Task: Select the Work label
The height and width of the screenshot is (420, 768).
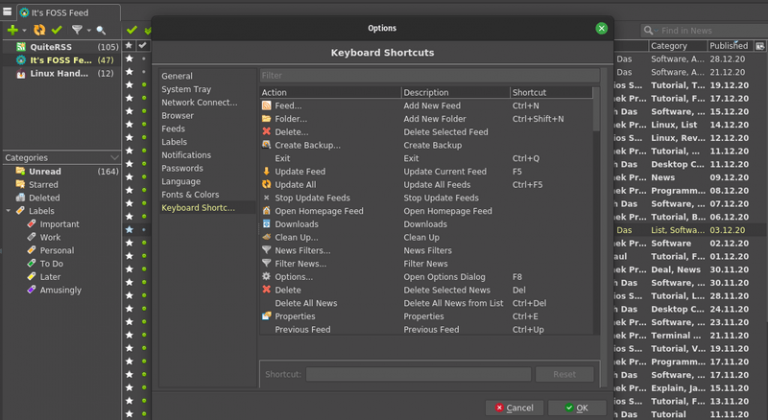Action: pos(50,237)
